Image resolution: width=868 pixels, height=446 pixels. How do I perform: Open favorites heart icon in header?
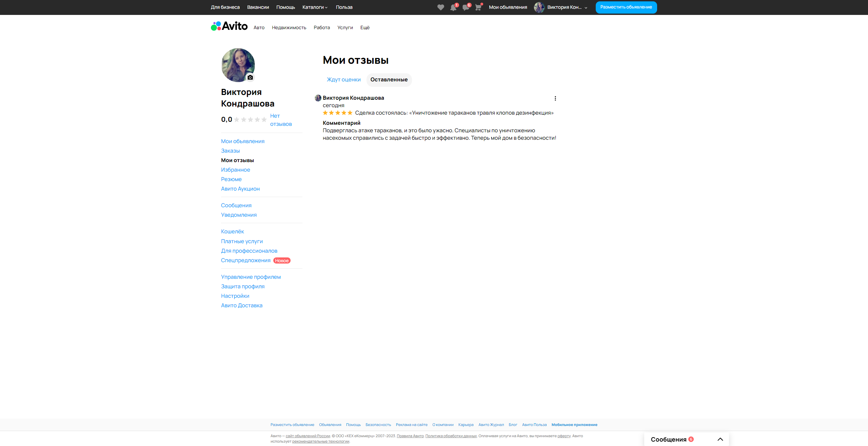[x=440, y=7]
